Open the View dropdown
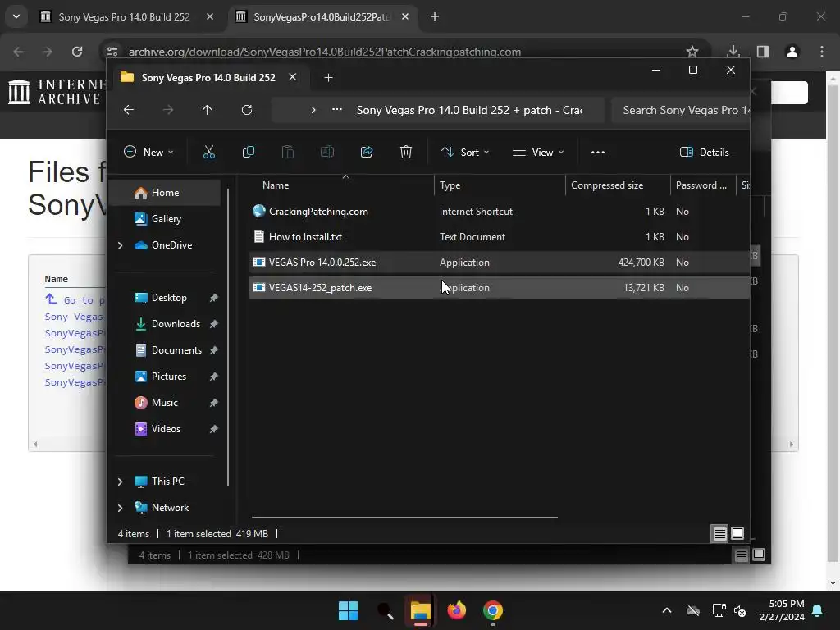This screenshot has width=840, height=630. 538,152
